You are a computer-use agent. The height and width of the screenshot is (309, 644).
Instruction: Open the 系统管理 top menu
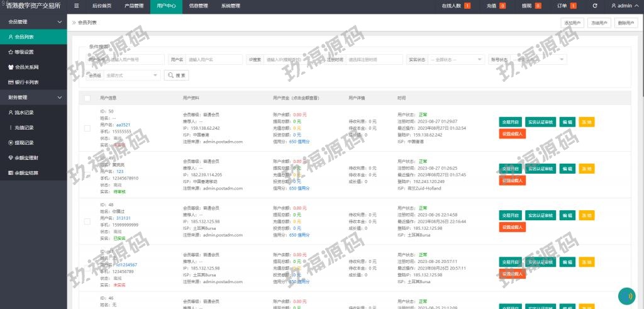pyautogui.click(x=230, y=6)
